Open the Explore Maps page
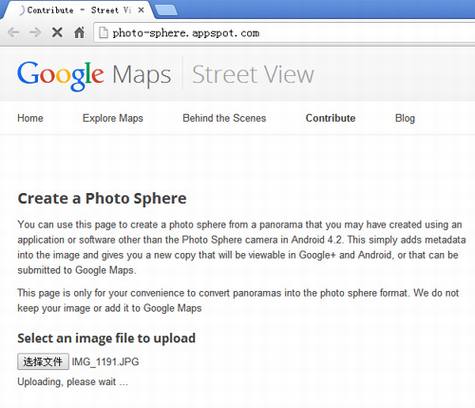Screen dimensions: 475x408 113,118
